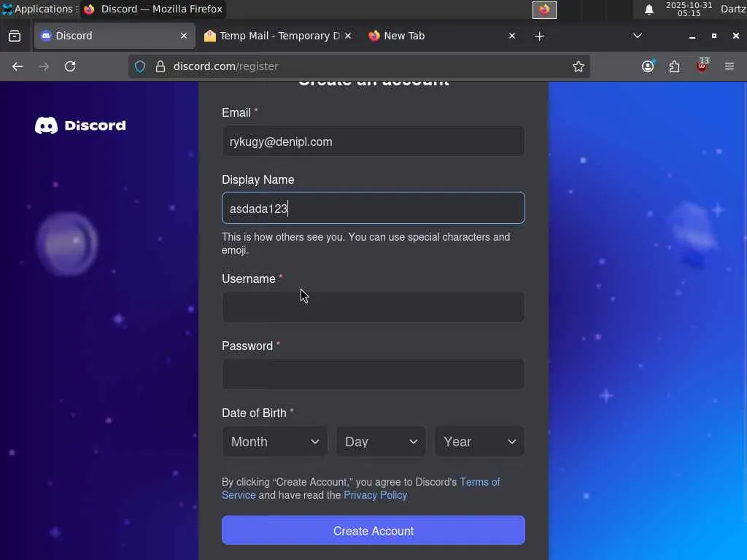This screenshot has height=560, width=747.
Task: Click the notification bell in system panel
Action: 649,9
